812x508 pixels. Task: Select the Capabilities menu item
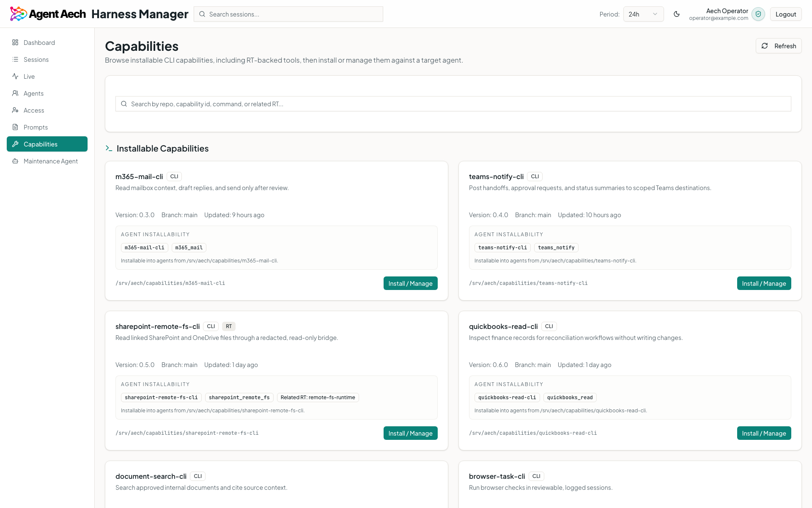coord(47,144)
